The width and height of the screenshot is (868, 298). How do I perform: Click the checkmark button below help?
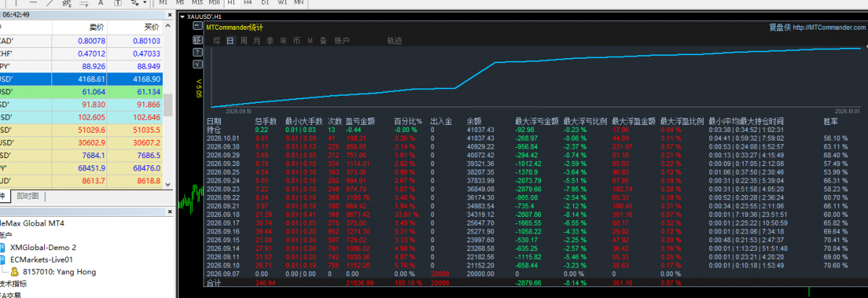tap(197, 65)
